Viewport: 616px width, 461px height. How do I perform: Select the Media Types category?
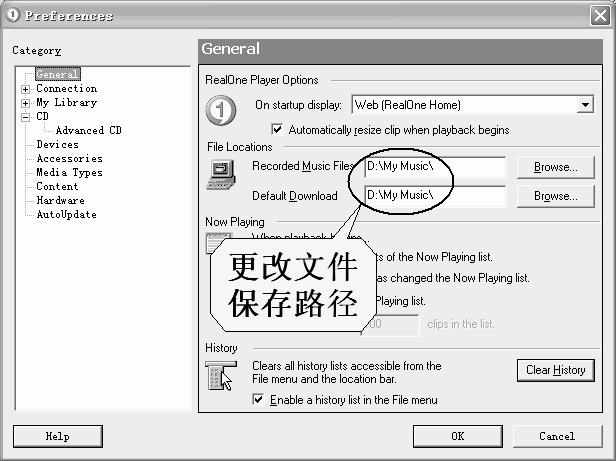tap(70, 173)
